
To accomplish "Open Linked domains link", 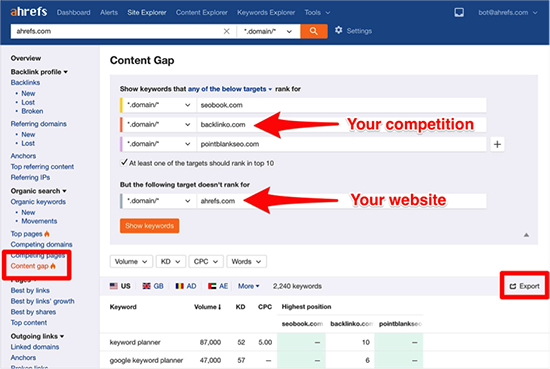I will (x=35, y=347).
